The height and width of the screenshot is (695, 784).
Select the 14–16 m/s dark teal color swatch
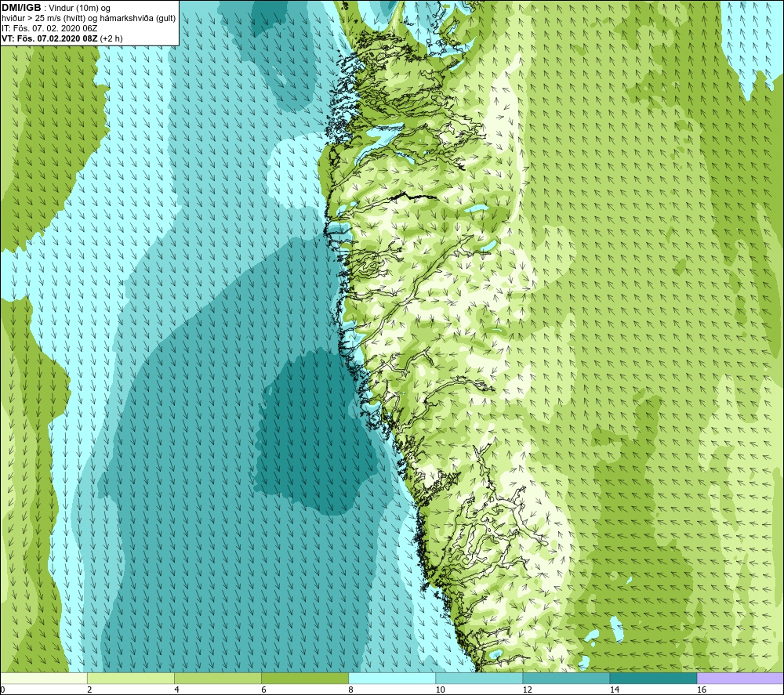pyautogui.click(x=653, y=678)
